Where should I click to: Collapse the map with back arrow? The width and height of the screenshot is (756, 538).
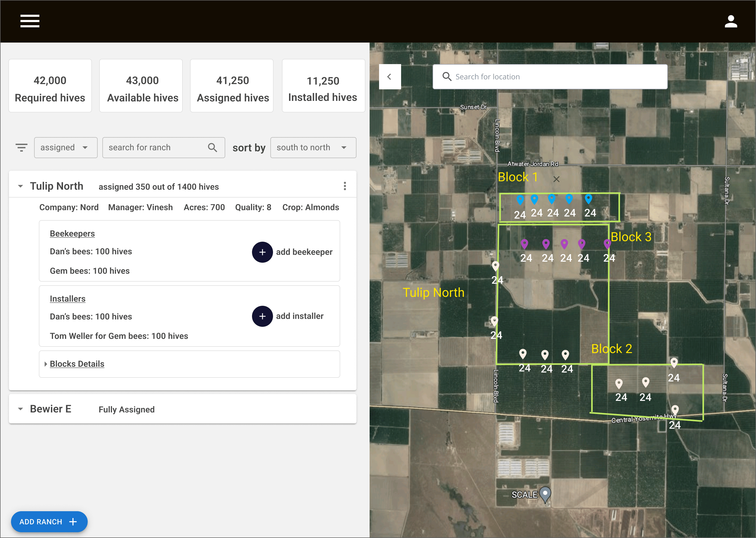390,77
